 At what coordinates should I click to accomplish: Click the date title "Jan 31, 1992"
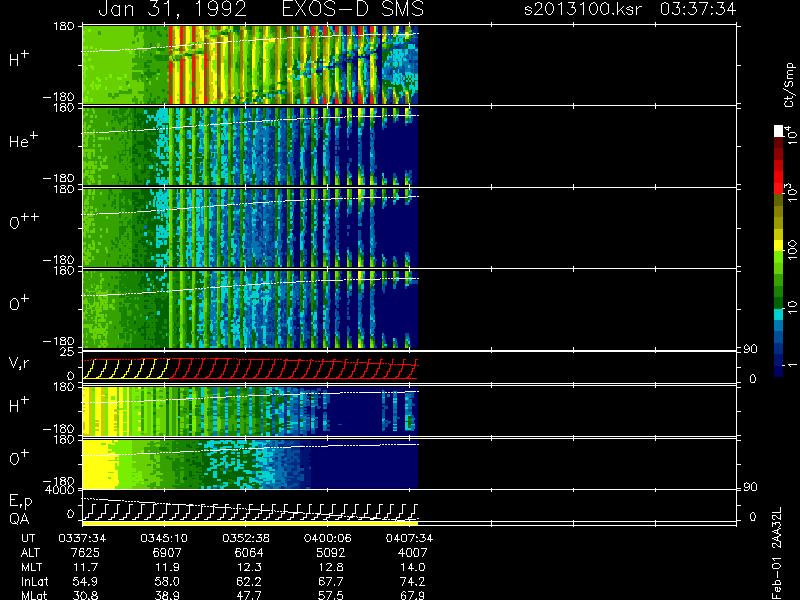pyautogui.click(x=172, y=9)
